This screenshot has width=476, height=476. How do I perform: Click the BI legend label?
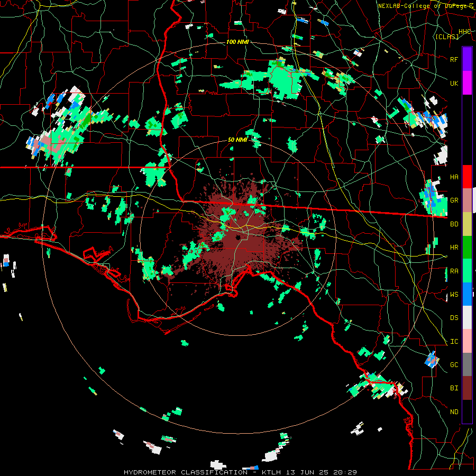(454, 388)
